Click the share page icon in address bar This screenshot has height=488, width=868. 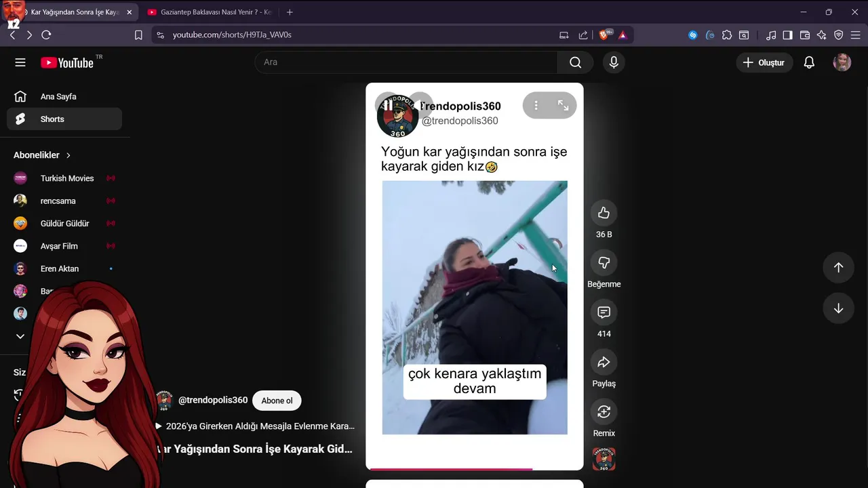click(x=583, y=35)
